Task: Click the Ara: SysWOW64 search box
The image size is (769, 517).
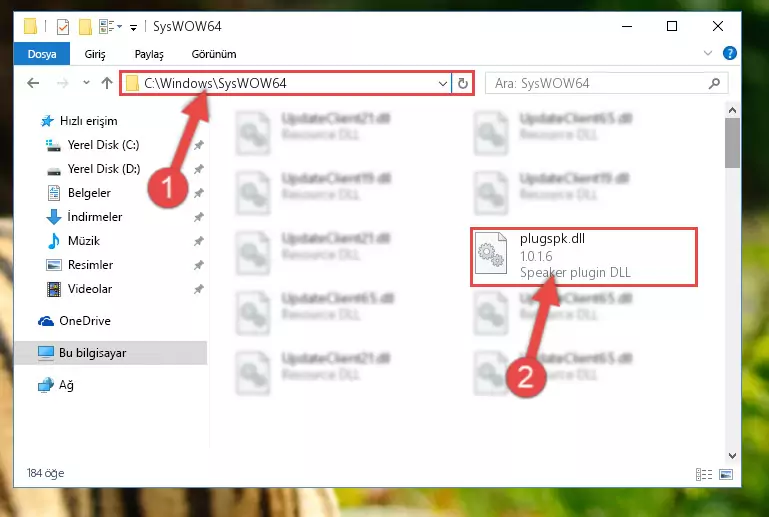Action: coord(606,83)
